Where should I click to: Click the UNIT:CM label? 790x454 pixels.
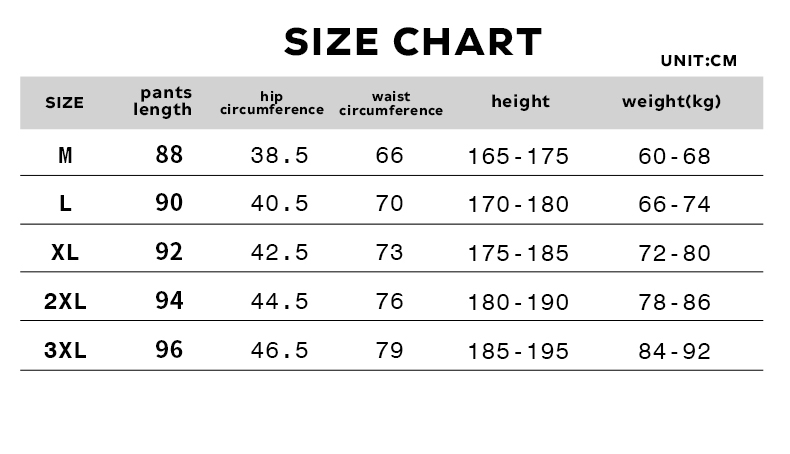point(698,61)
